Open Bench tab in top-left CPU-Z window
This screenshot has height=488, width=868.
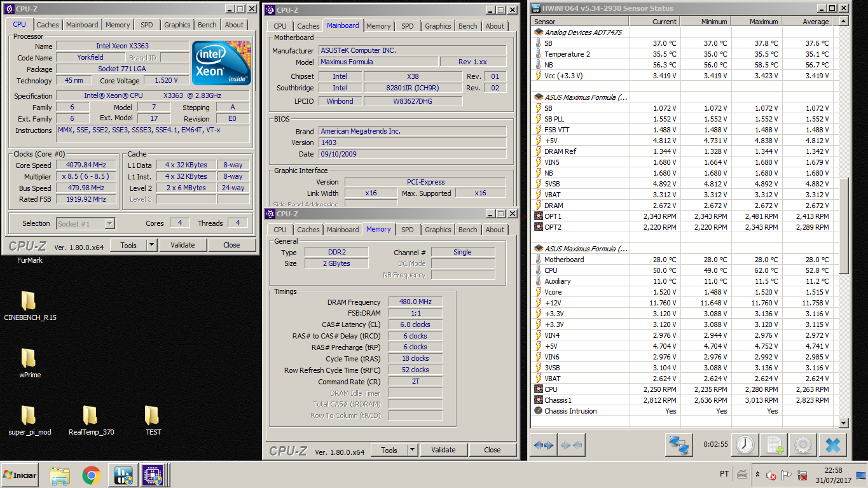207,25
